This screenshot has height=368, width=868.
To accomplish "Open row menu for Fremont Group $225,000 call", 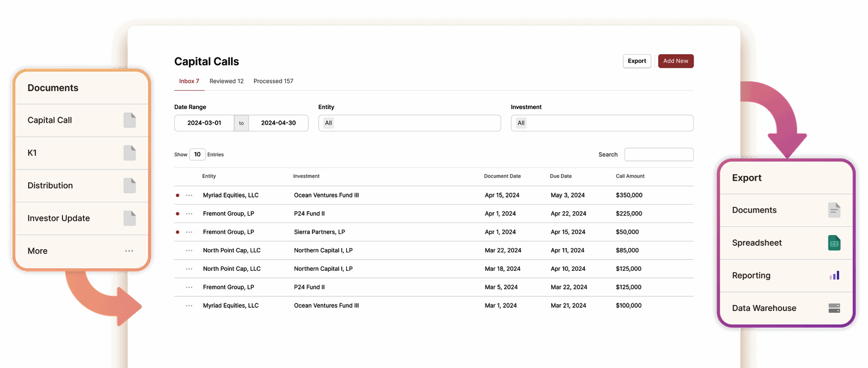I will coord(189,214).
